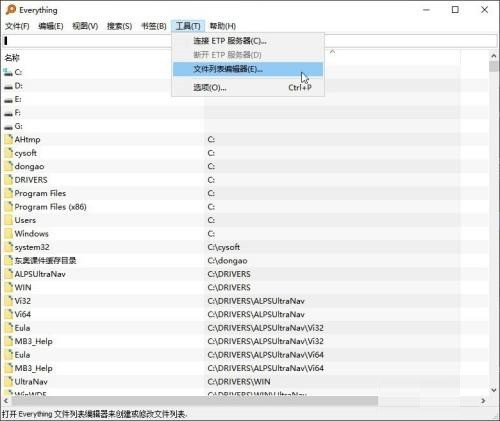Screen dimensions: 500x421
Task: Choose 连接 ETP 服务器(C)... menu entry
Action: 248,41
